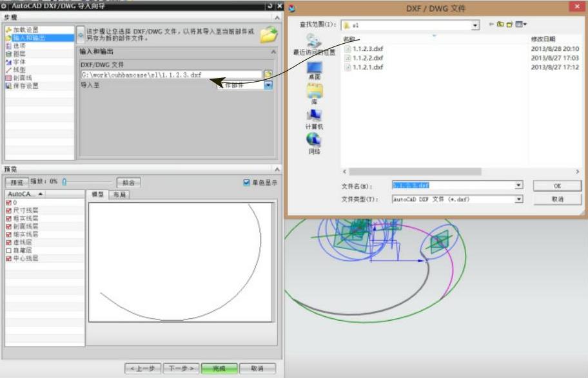Click OK in the DXF / DWG file dialog
The image size is (588, 378).
(557, 185)
